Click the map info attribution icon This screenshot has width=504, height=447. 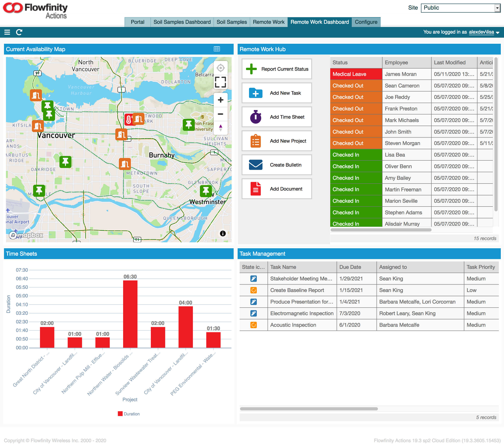coord(223,233)
